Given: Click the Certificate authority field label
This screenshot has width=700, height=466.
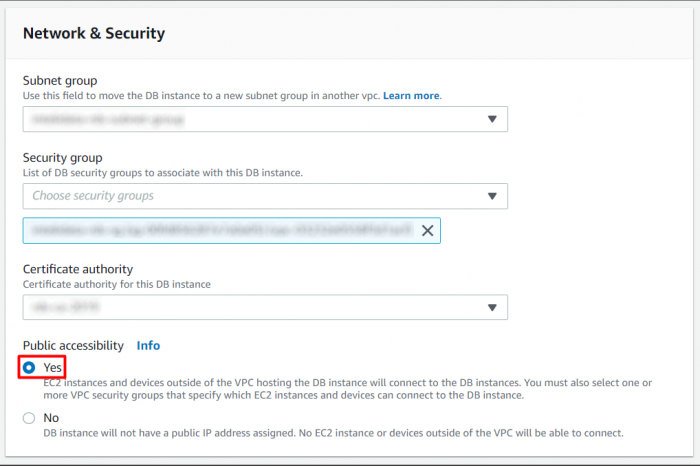Looking at the screenshot, I should pos(78,269).
